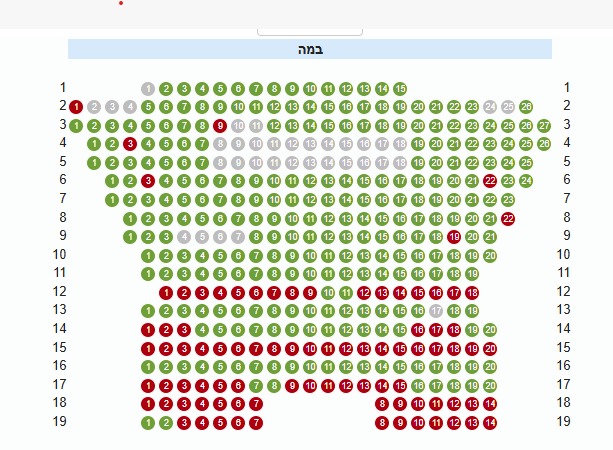
Task: Click red seat 3 in row 6
Action: [x=148, y=181]
